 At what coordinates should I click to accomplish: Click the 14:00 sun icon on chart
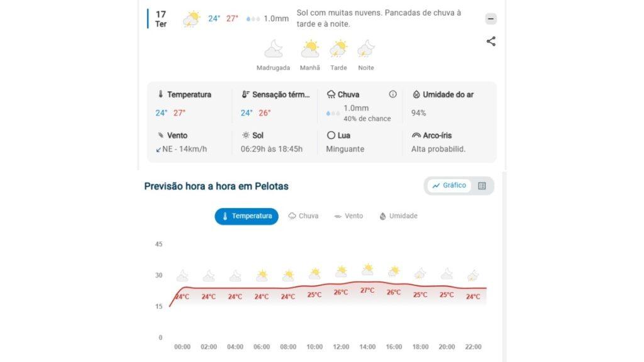pyautogui.click(x=367, y=270)
